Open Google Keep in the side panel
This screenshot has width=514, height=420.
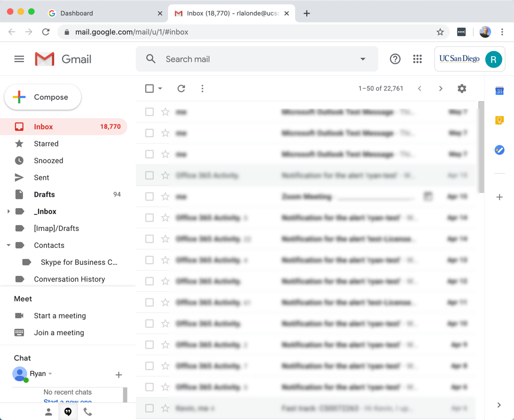[499, 120]
